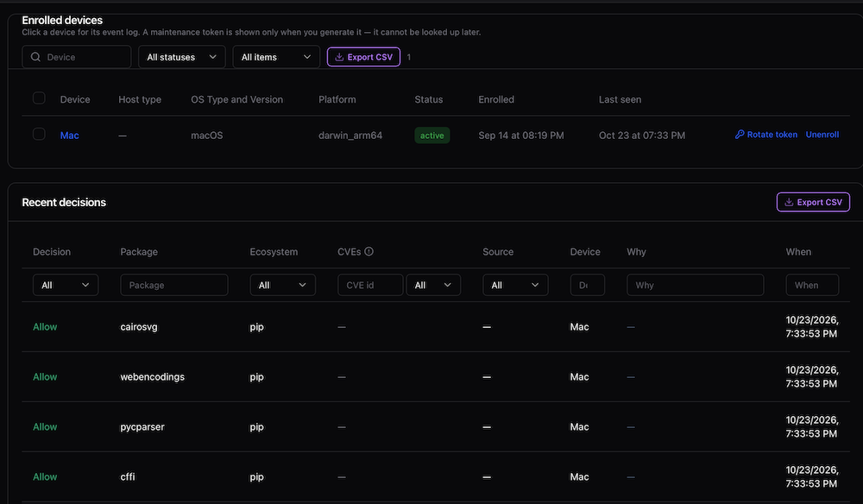Image resolution: width=863 pixels, height=504 pixels.
Task: Click the Host type column header
Action: 140,99
